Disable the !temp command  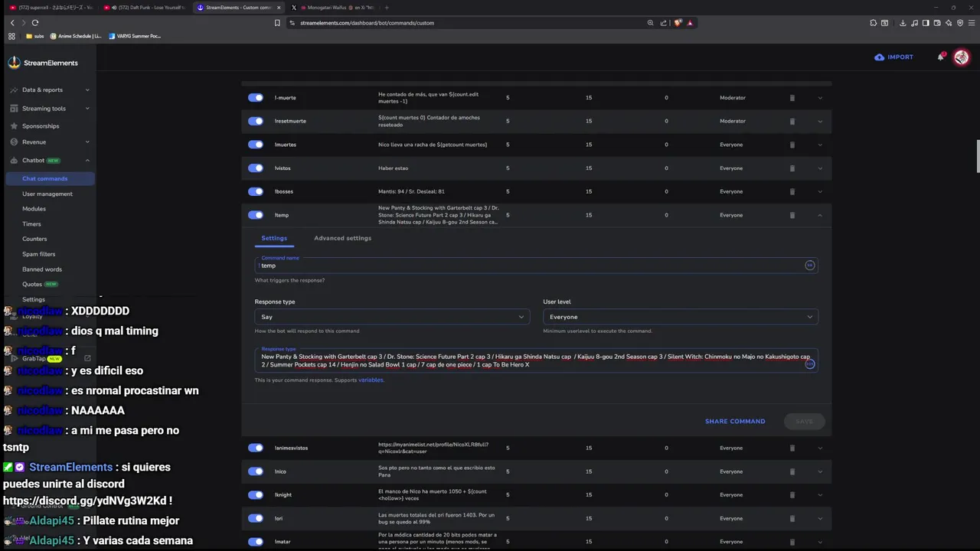[256, 215]
